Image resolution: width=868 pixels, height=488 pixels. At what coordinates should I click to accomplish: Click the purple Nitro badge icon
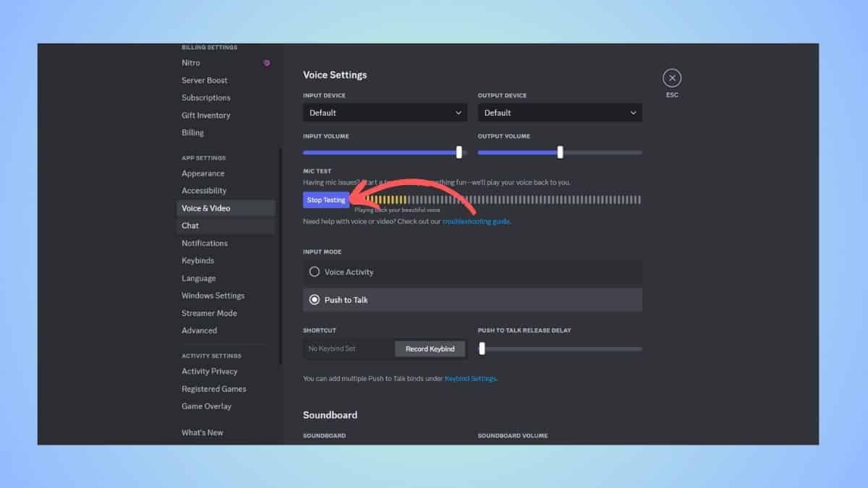point(267,63)
